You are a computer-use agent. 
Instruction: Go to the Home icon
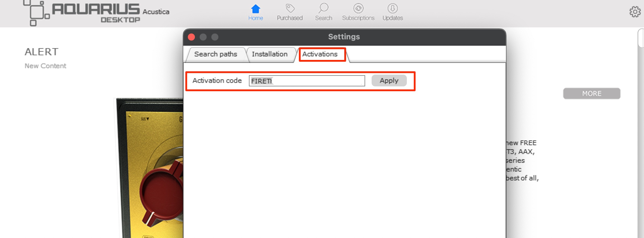pyautogui.click(x=256, y=9)
